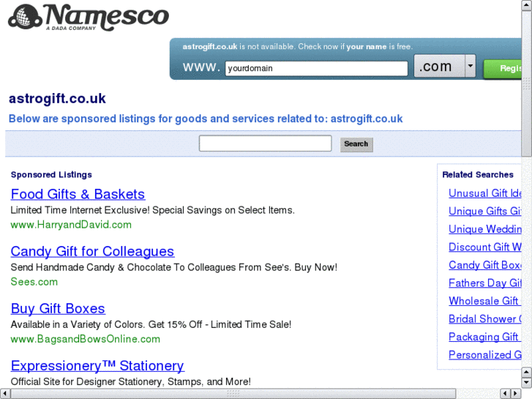Click the vertical scrollbar thumb
The width and height of the screenshot is (532, 399).
527,83
